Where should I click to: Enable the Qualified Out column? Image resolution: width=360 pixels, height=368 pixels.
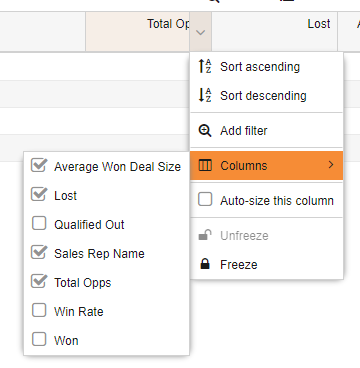click(39, 224)
